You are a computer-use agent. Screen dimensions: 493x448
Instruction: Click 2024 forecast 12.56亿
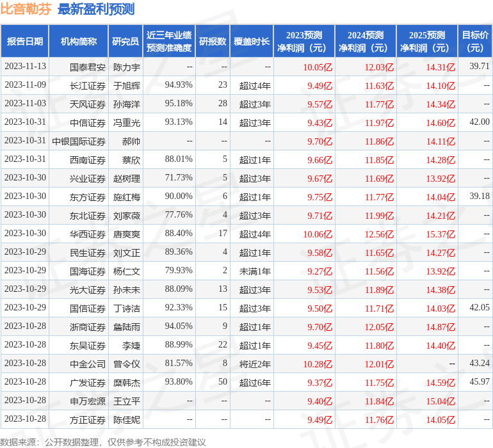[379, 234]
